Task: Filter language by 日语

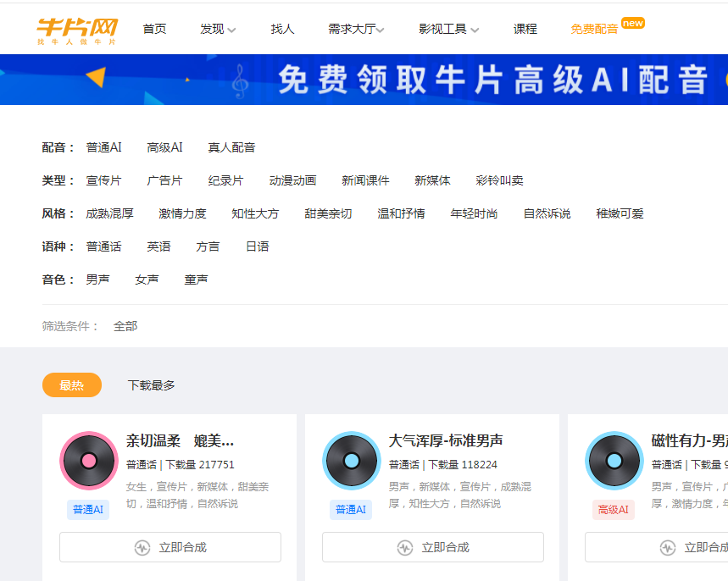Action: point(257,246)
